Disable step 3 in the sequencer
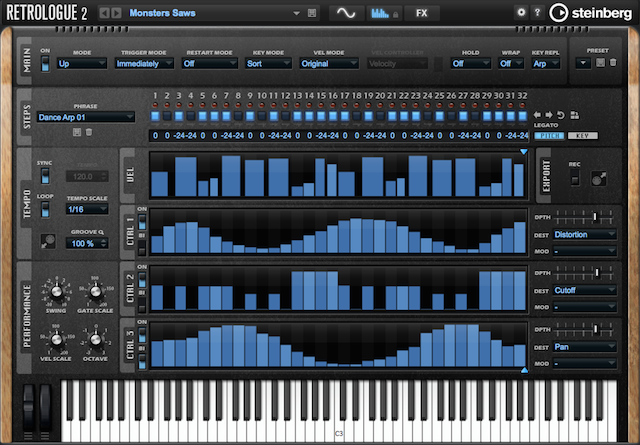The image size is (640, 445). 179,116
